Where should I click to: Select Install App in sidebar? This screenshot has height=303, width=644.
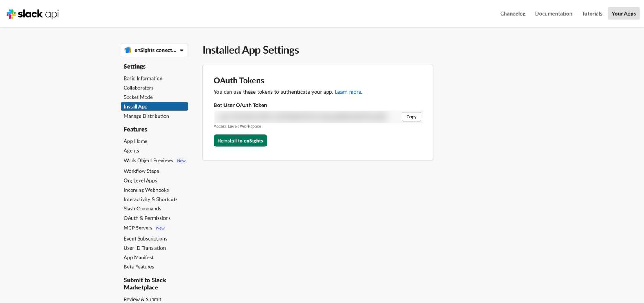[x=154, y=106]
